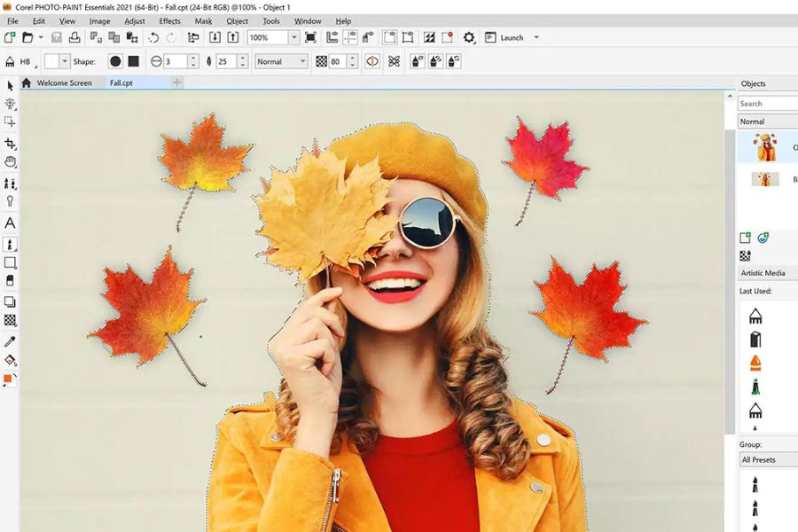The height and width of the screenshot is (532, 798).
Task: Click the Open folder icon
Action: pos(27,37)
